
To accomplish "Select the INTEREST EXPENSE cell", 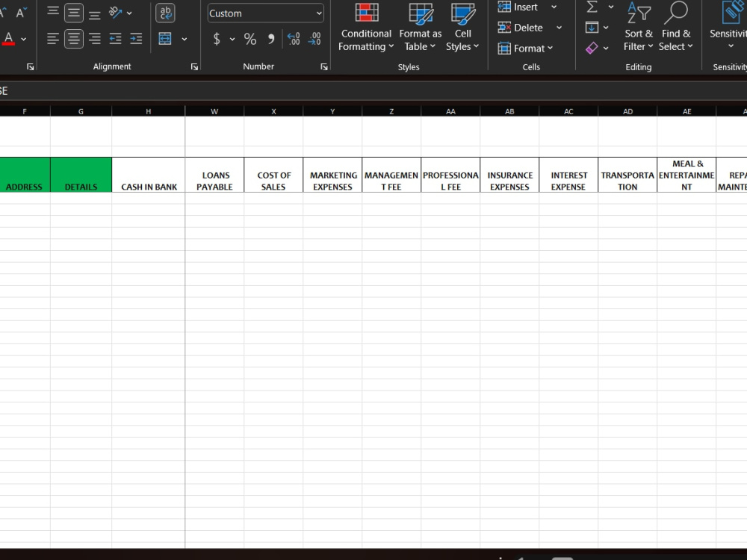I will 568,175.
